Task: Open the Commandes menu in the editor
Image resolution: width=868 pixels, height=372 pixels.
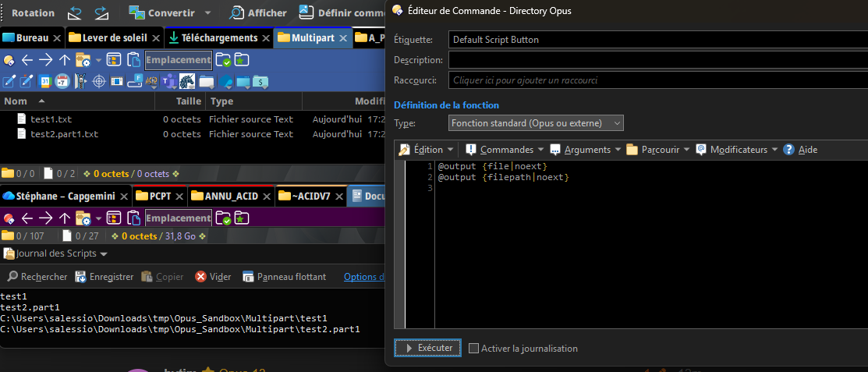Action: point(506,150)
